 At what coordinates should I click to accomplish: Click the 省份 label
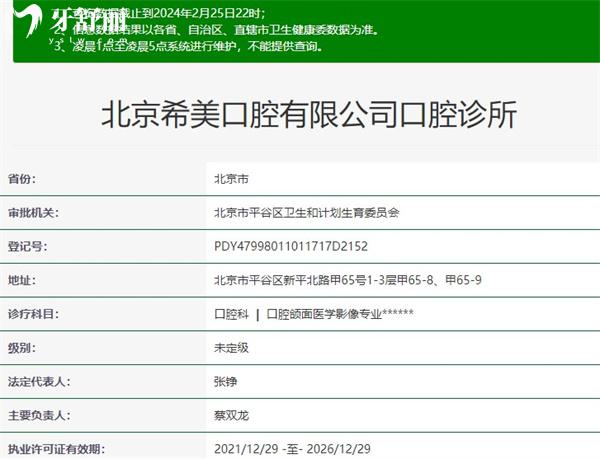point(22,179)
